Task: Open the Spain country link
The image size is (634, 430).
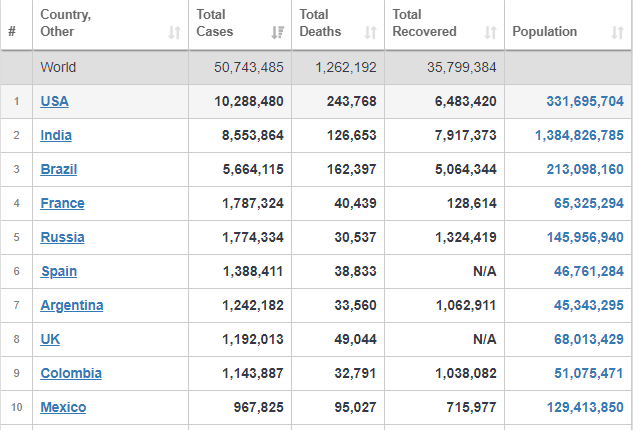Action: [59, 271]
